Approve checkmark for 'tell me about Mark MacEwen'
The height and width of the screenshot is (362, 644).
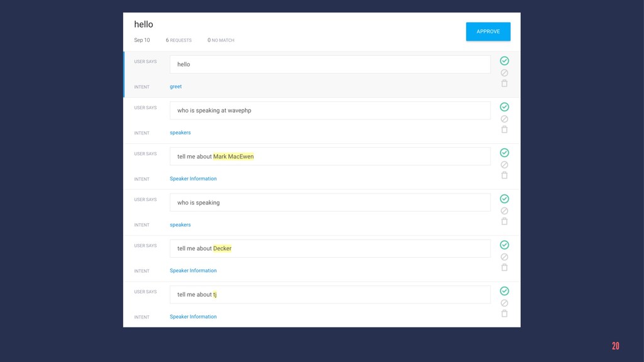[504, 153]
